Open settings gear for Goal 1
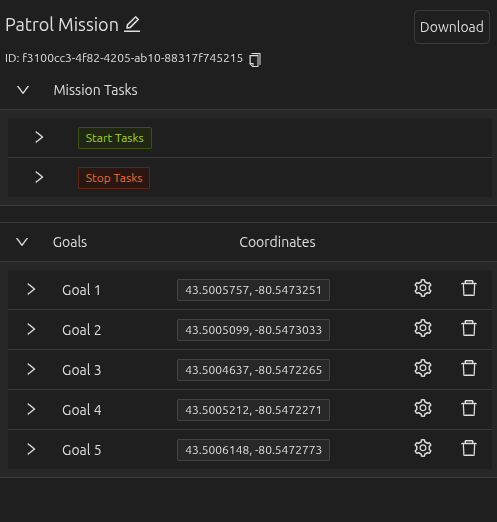Image resolution: width=497 pixels, height=522 pixels. 423,288
